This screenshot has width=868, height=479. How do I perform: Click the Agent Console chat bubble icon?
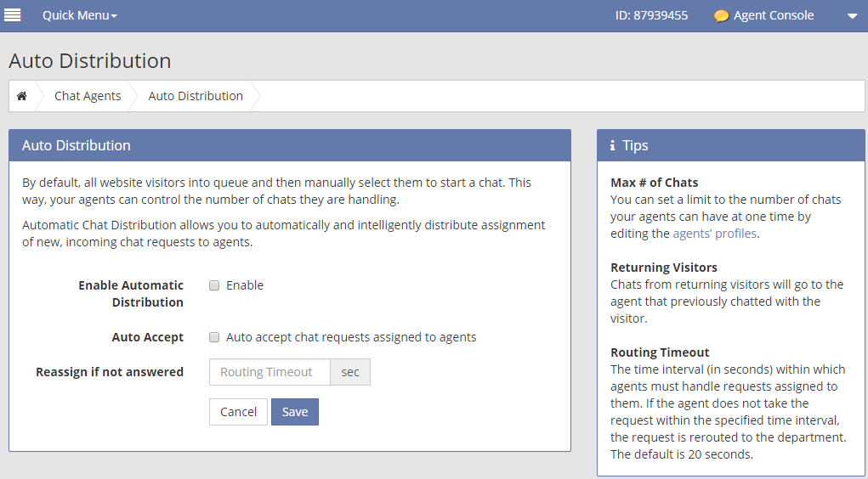click(x=721, y=16)
